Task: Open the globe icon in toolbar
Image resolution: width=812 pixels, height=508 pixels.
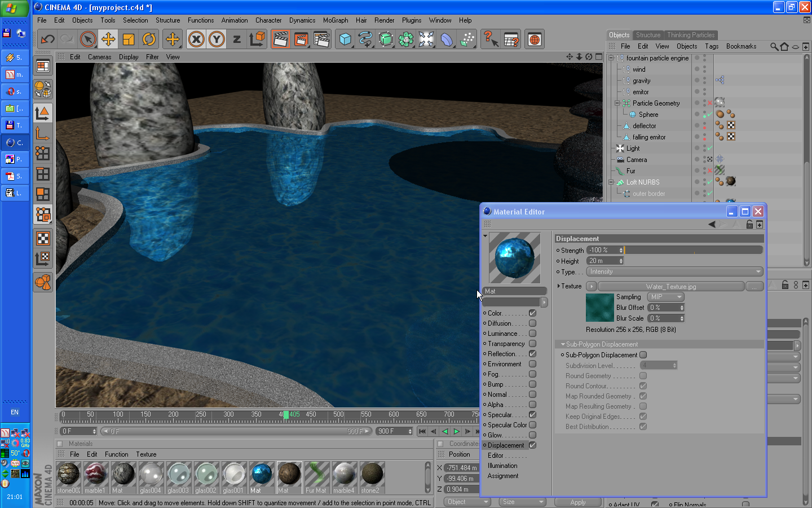Action: click(x=535, y=40)
